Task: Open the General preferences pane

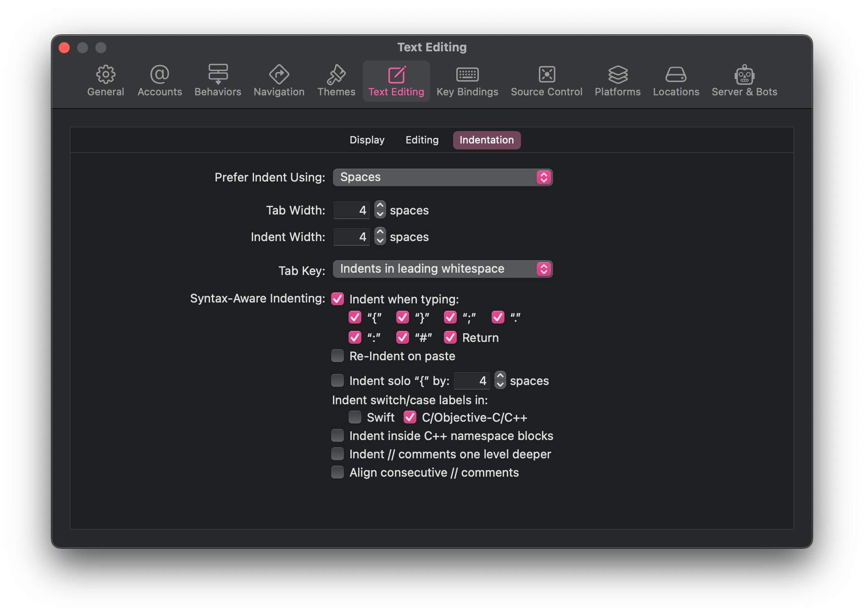Action: (x=105, y=81)
